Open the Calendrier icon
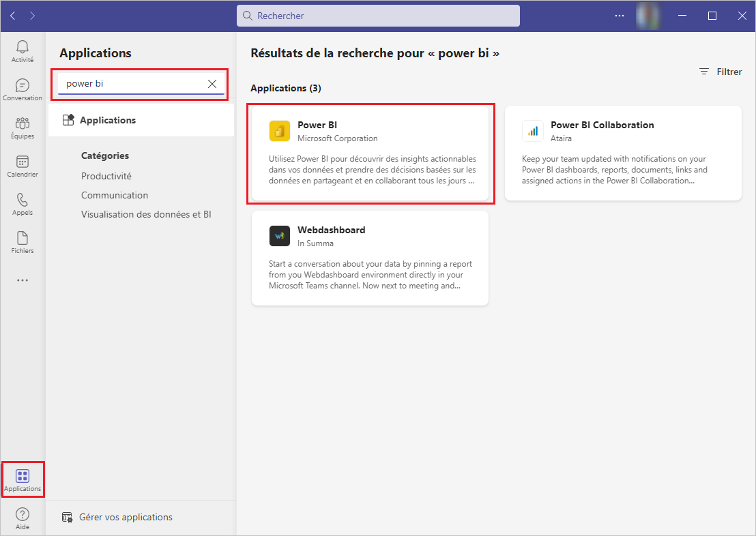This screenshot has height=536, width=756. (23, 162)
